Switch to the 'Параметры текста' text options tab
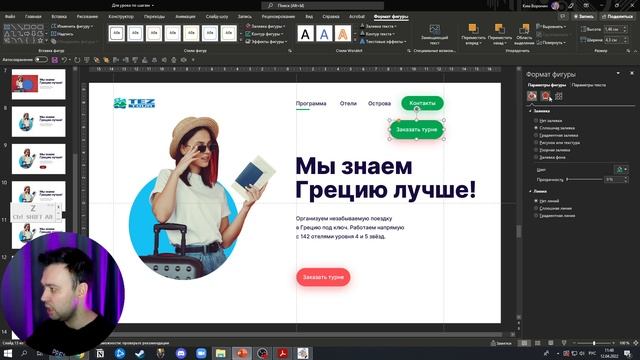The width and height of the screenshot is (640, 360). click(x=589, y=85)
